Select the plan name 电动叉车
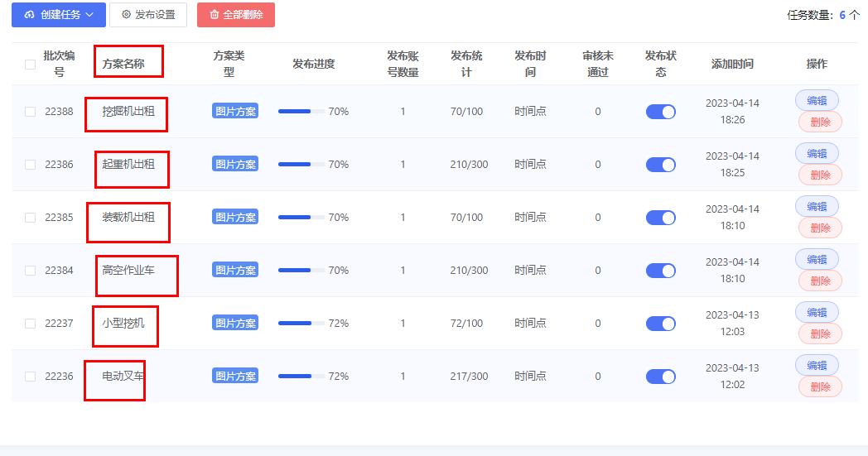Screen dimensions: 868x456 [123, 377]
